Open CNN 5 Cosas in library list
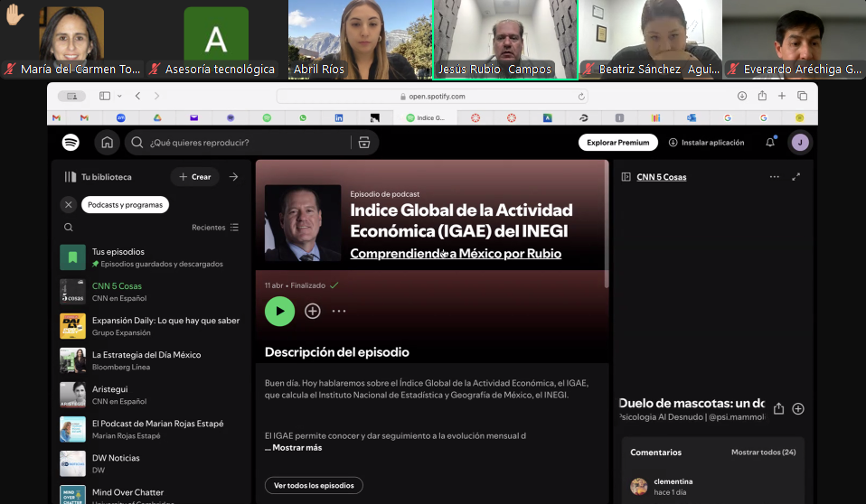 (x=151, y=292)
